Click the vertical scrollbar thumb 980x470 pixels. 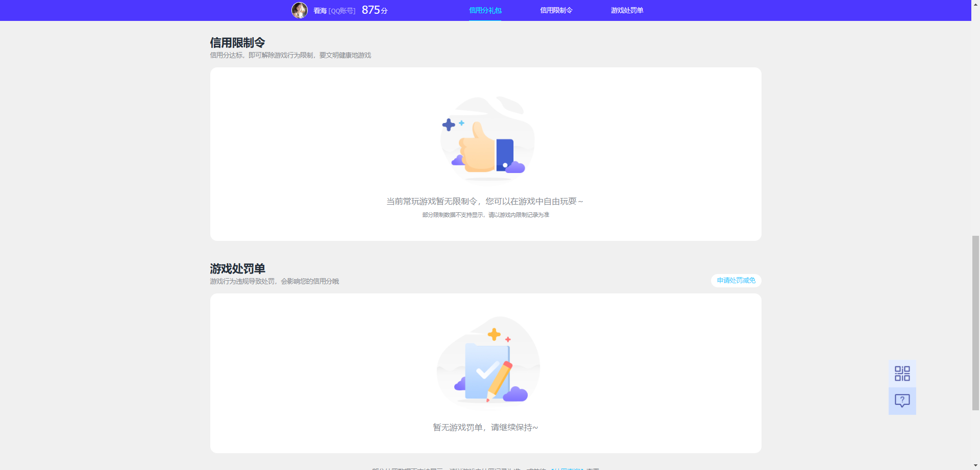(975, 323)
